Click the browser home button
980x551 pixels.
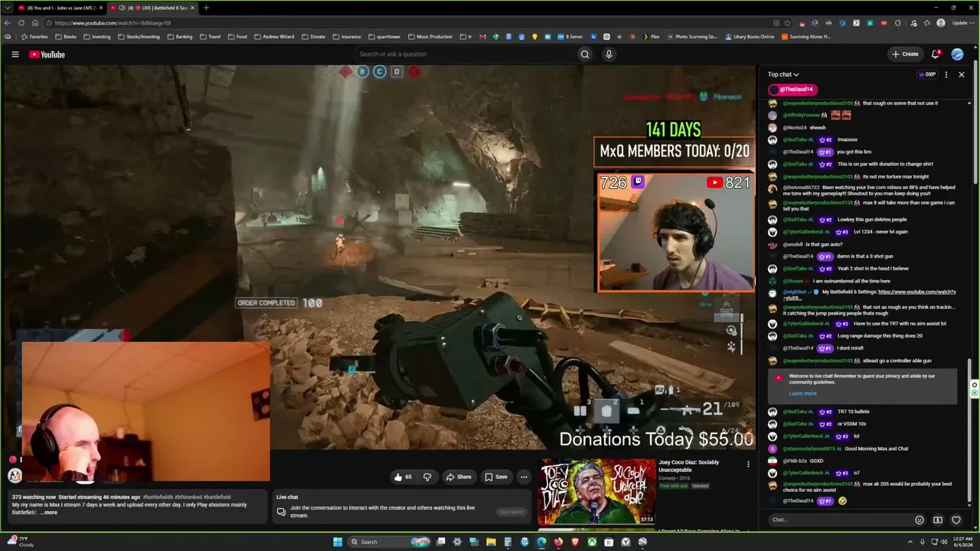click(34, 23)
